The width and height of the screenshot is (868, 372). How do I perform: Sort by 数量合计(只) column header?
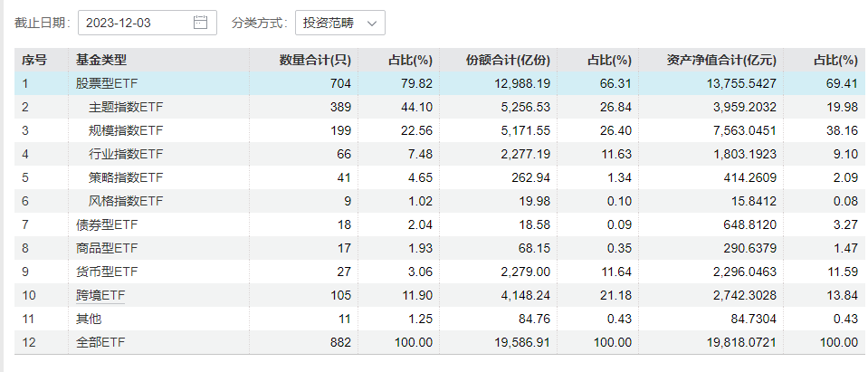tap(315, 60)
